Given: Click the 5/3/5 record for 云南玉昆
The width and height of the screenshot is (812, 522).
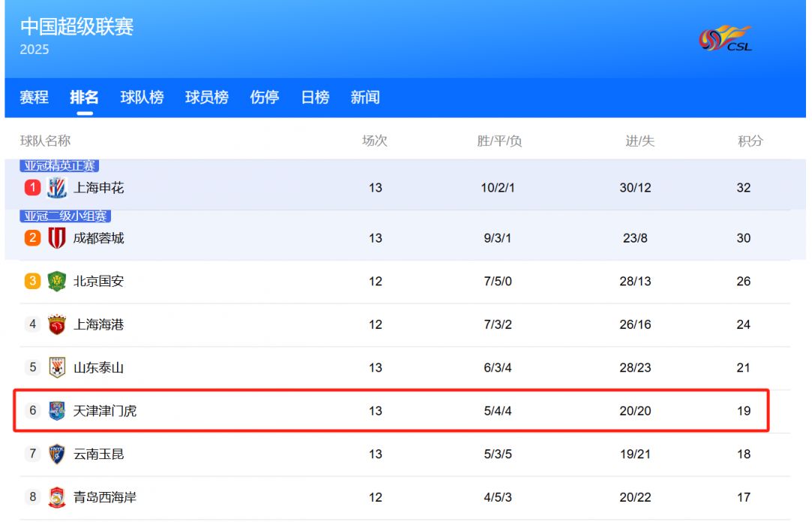Looking at the screenshot, I should (498, 454).
